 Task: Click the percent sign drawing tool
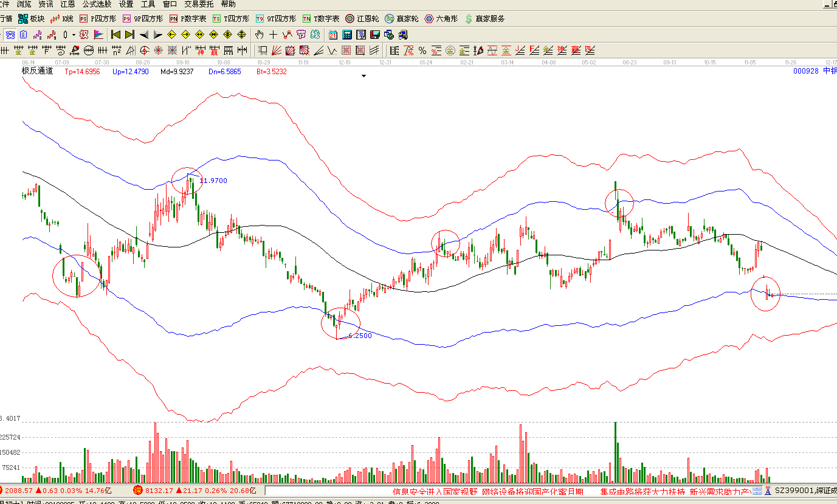(x=422, y=50)
